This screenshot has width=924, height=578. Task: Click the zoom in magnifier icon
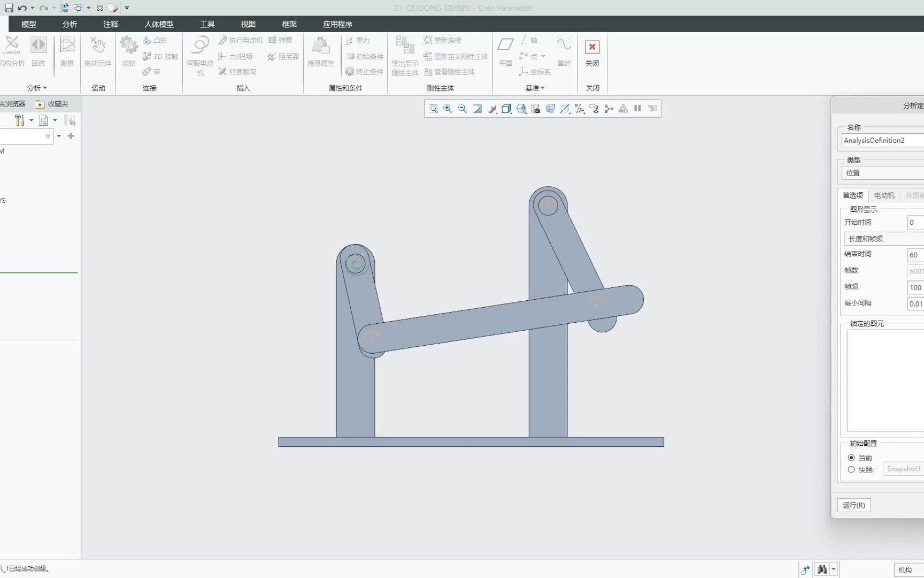448,109
